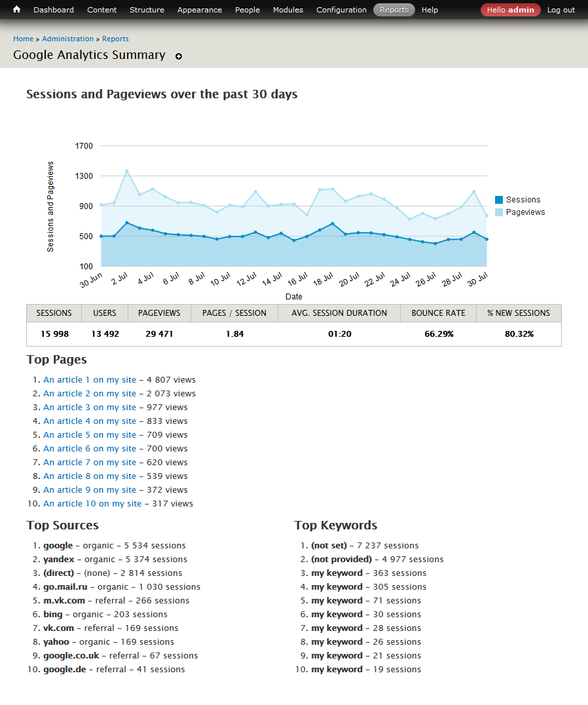Click the add-to-shortcuts icon beside the page title

(178, 57)
